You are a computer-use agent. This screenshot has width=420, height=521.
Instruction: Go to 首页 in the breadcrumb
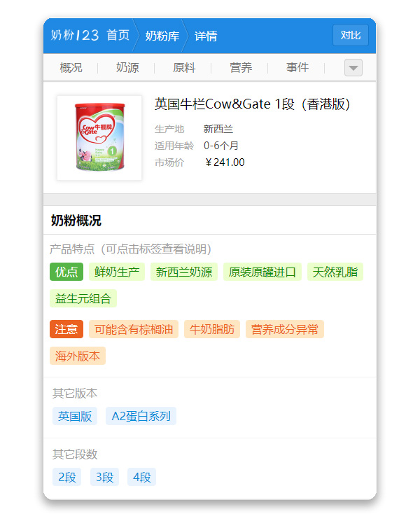pos(118,36)
